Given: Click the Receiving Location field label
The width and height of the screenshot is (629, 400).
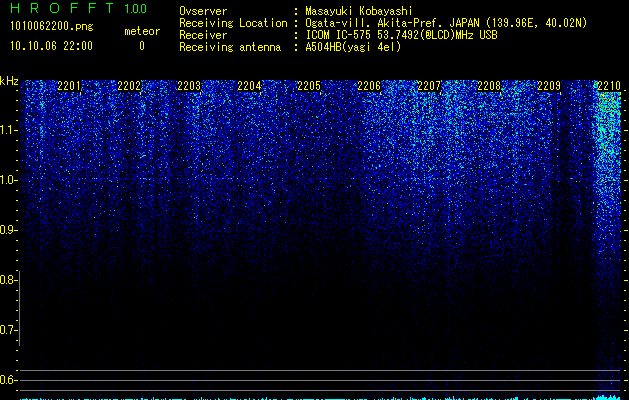Looking at the screenshot, I should point(233,23).
